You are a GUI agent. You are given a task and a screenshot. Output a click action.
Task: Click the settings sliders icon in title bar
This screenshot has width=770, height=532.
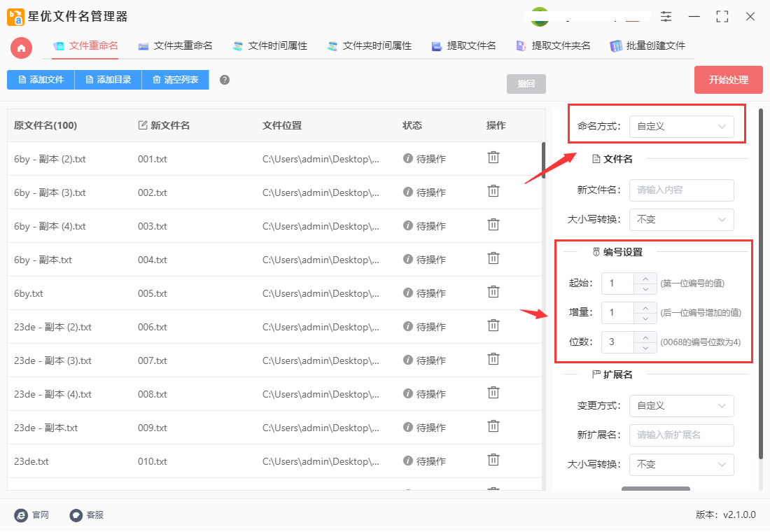(x=665, y=16)
